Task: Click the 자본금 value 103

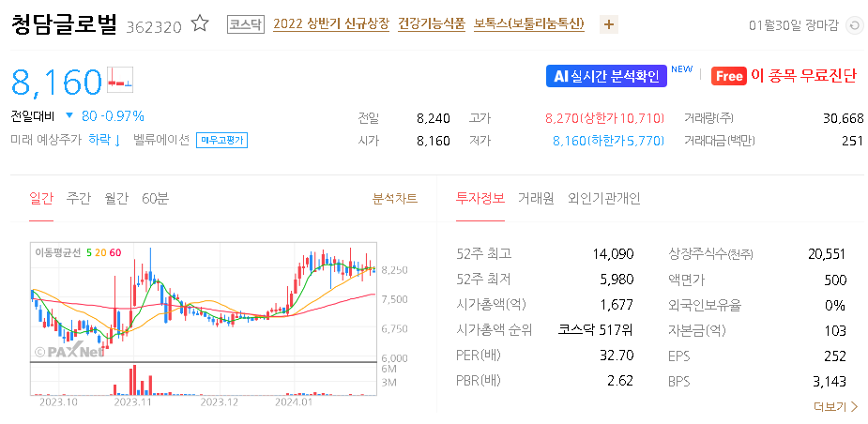Action: pyautogui.click(x=835, y=330)
